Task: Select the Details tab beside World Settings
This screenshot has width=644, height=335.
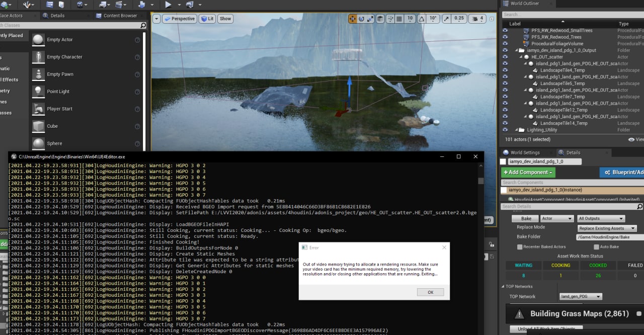Action: click(573, 152)
